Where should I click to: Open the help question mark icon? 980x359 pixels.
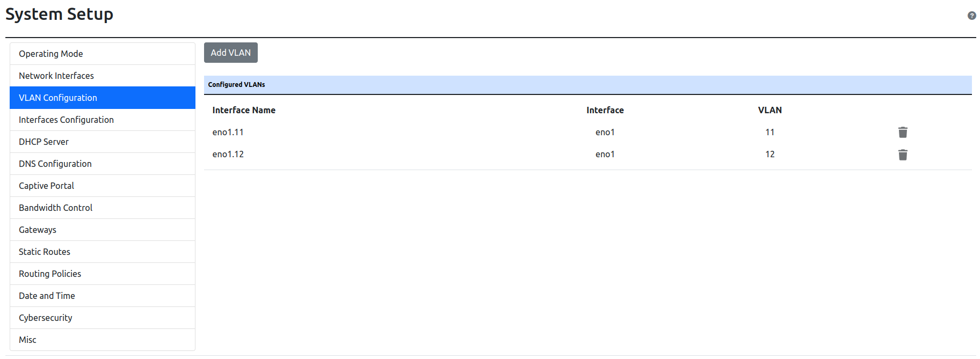point(971,16)
